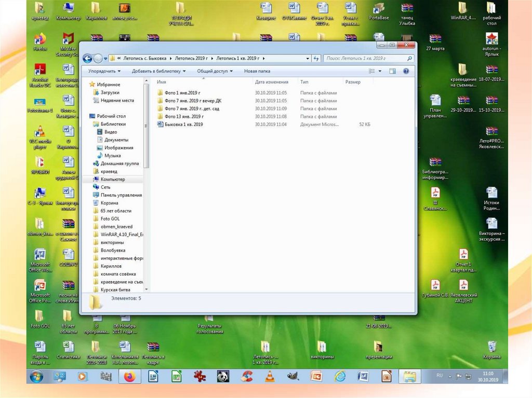532x398 pixels.
Task: Open Firefox from the taskbar
Action: coord(129,377)
